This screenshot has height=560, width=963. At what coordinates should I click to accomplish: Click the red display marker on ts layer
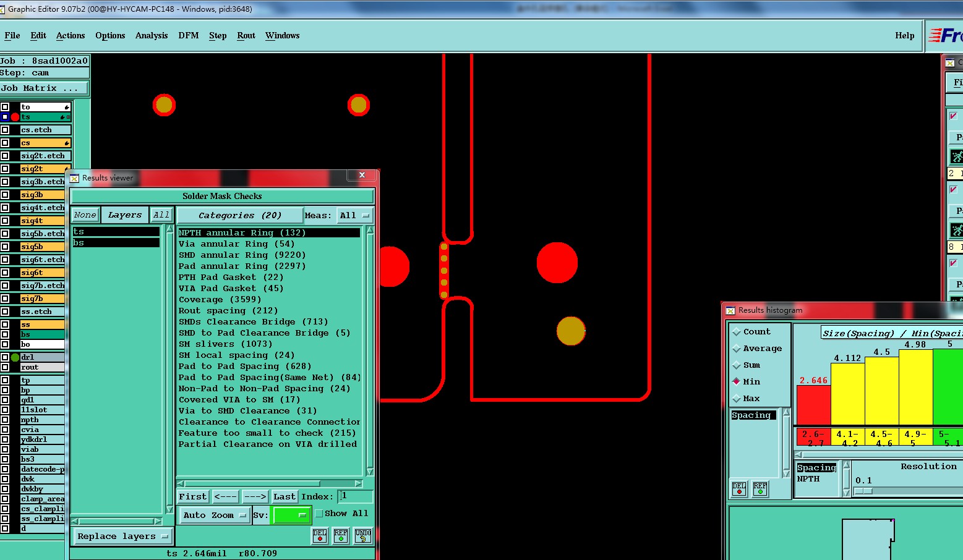15,117
